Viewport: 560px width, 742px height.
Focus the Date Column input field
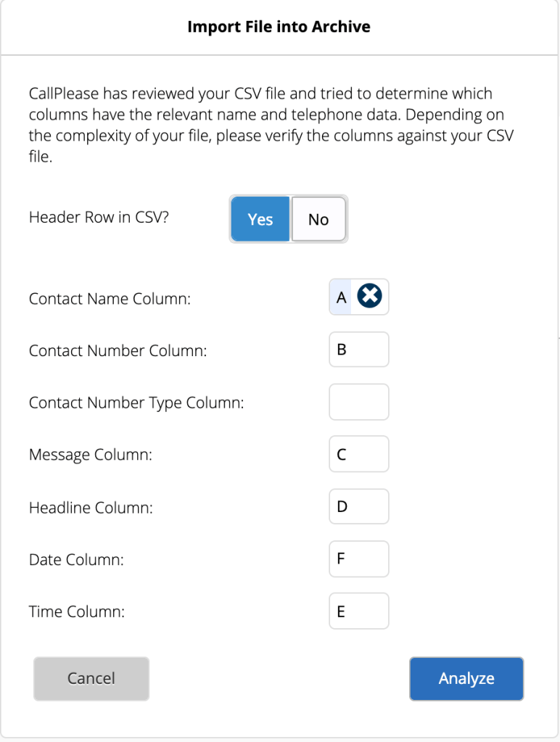pos(358,559)
